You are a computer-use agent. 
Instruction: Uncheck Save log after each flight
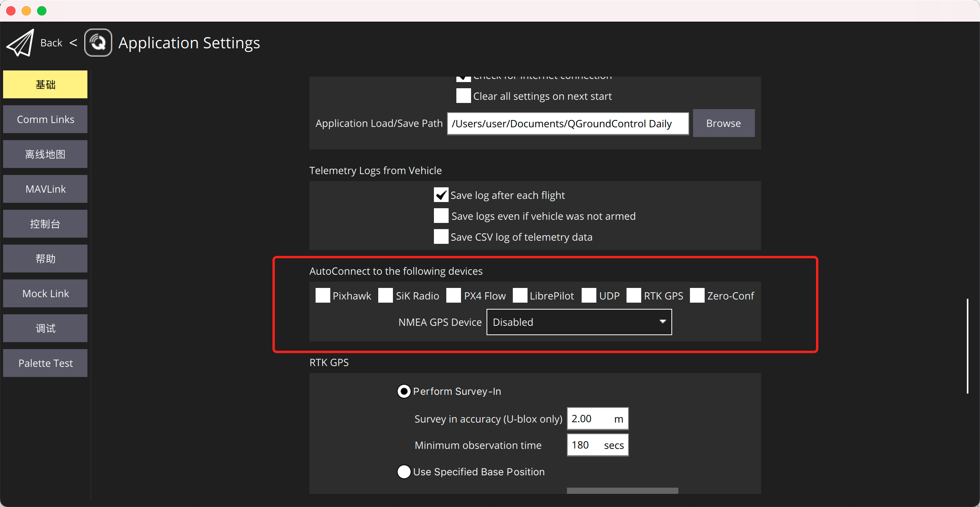pyautogui.click(x=441, y=195)
